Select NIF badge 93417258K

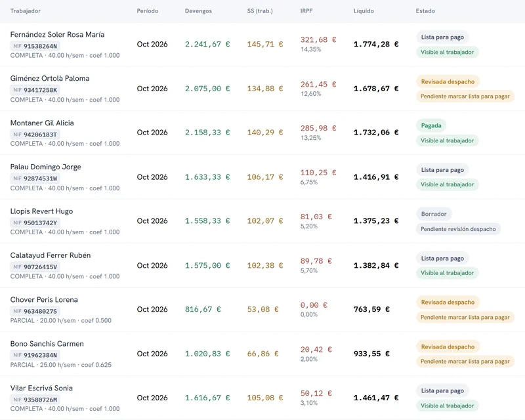click(35, 90)
